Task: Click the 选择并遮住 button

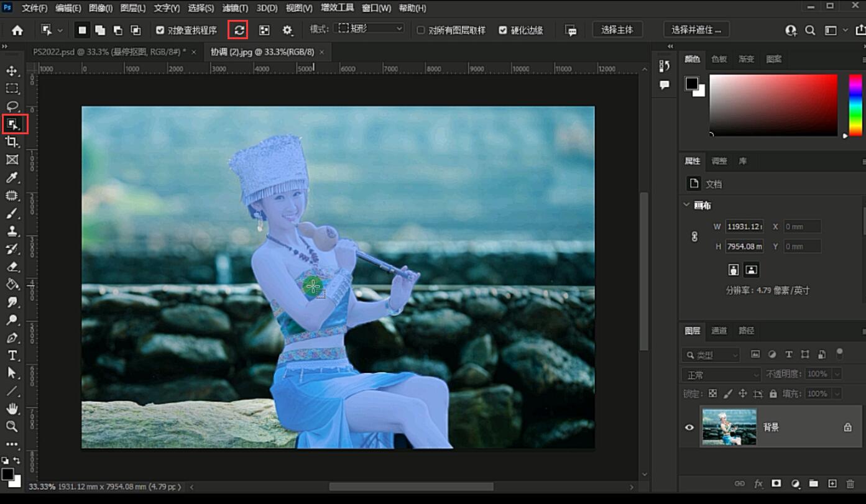Action: [697, 30]
